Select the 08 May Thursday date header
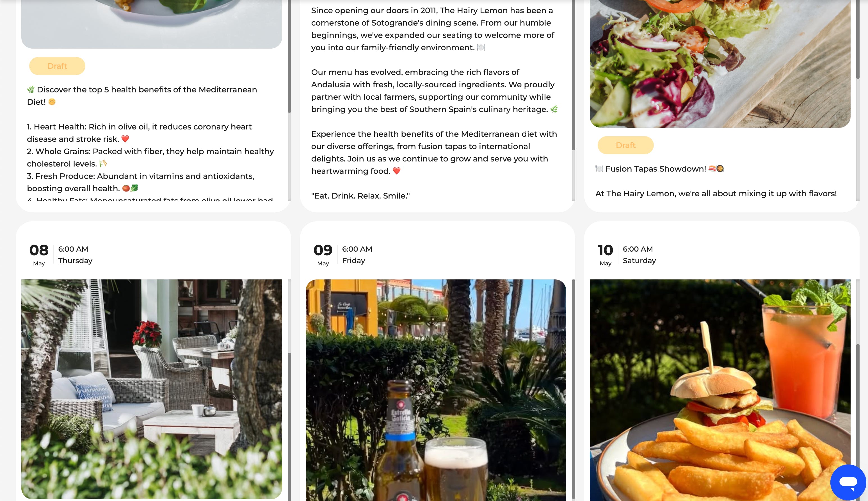The image size is (868, 501). pos(61,255)
